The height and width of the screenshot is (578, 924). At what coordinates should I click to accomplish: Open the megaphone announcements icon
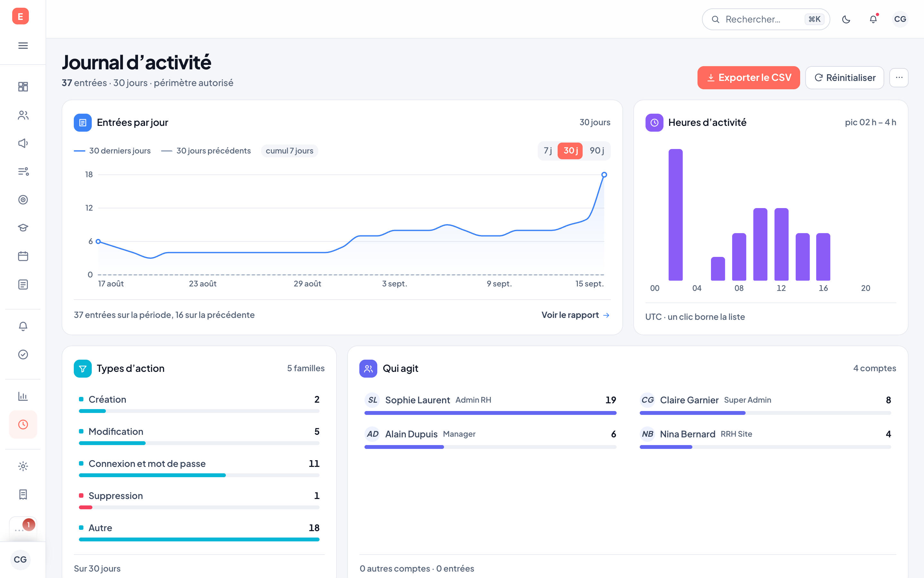23,143
